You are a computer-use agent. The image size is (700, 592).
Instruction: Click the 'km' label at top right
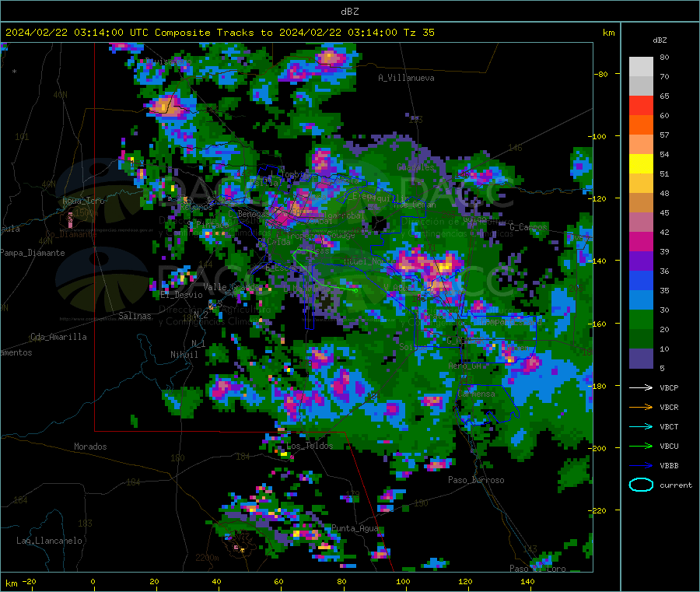[x=608, y=33]
